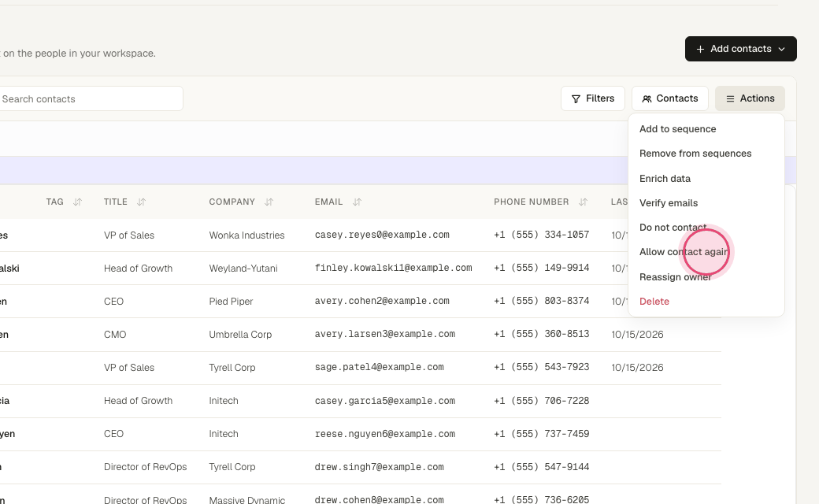Select email finley.kowalski1@example.com
This screenshot has width=819, height=504.
[x=393, y=268]
